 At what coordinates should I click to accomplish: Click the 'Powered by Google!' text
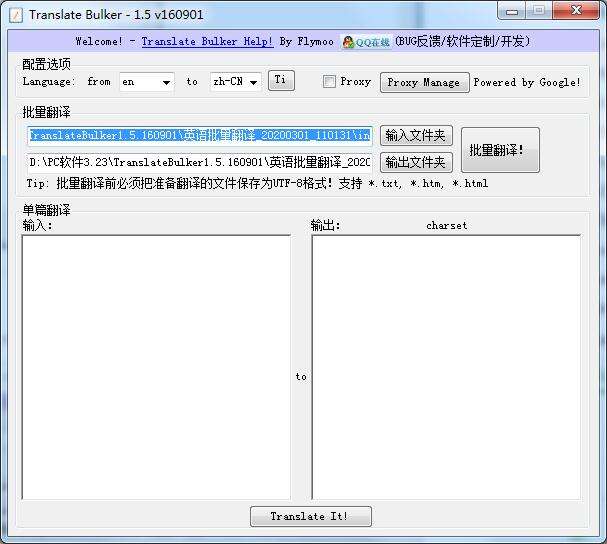527,82
